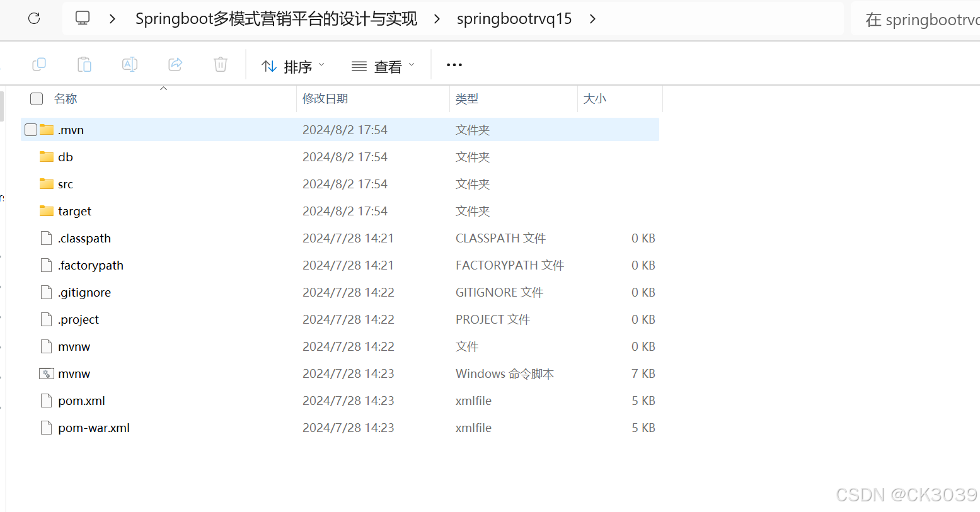The height and width of the screenshot is (512, 980).
Task: Click the Delete icon in the toolbar
Action: point(220,64)
